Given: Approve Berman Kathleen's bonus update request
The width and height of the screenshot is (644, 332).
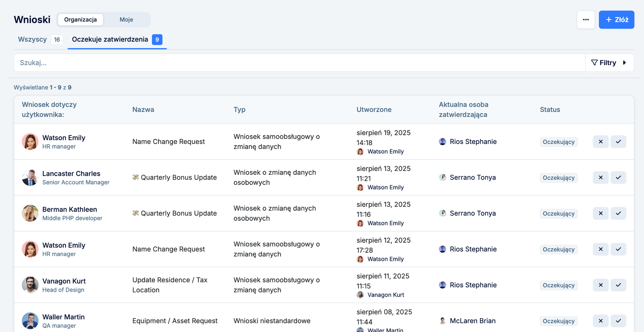Looking at the screenshot, I should click(618, 213).
